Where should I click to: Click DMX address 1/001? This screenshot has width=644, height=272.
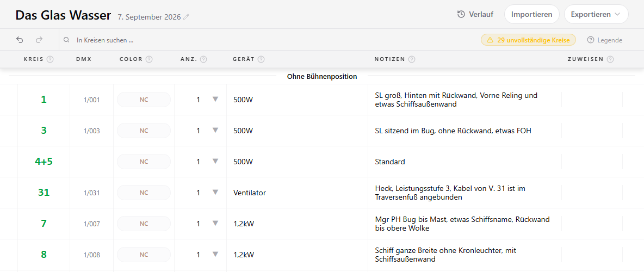pos(91,100)
